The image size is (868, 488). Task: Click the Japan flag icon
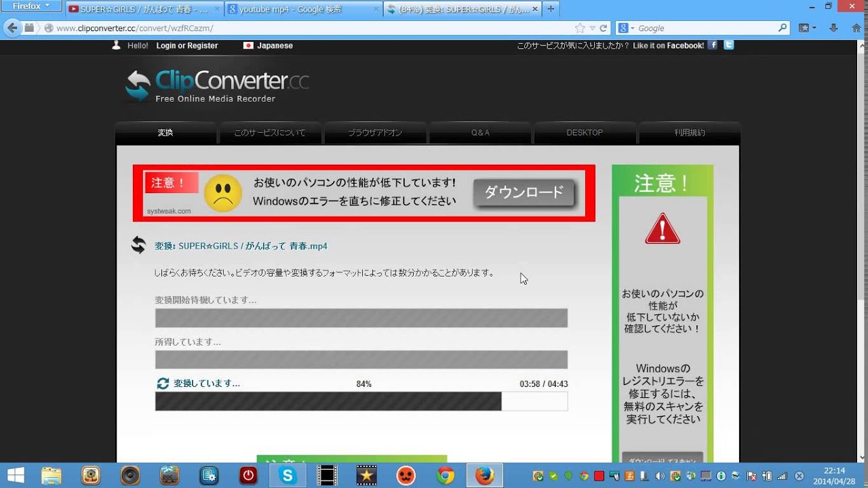point(248,45)
